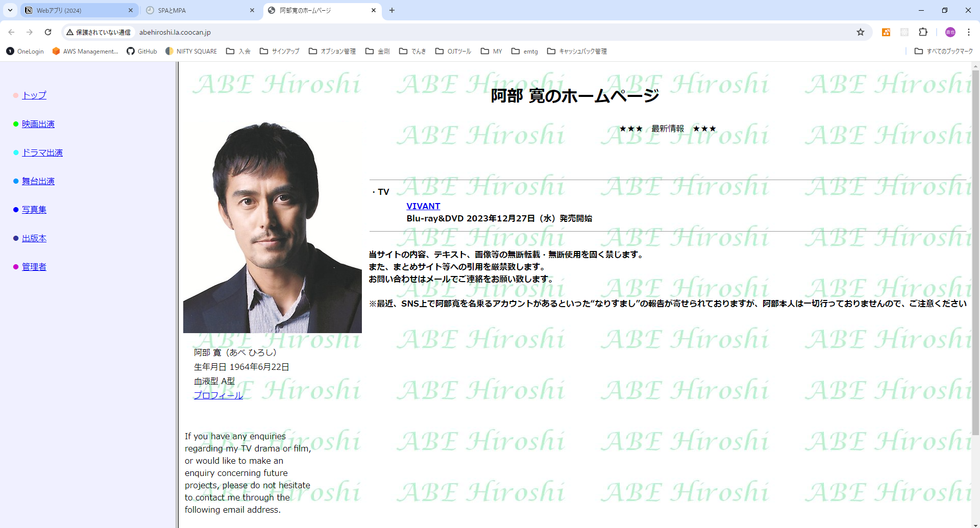
Task: Open the キャッシュバック管理 bookmark folder
Action: [577, 51]
